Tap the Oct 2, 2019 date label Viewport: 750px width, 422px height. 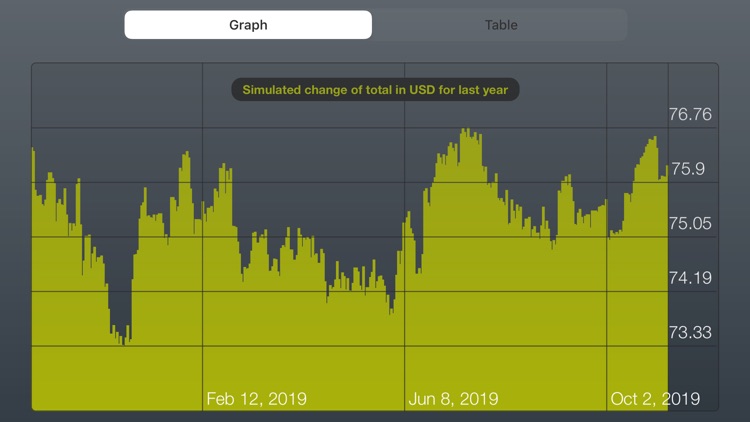pyautogui.click(x=655, y=399)
